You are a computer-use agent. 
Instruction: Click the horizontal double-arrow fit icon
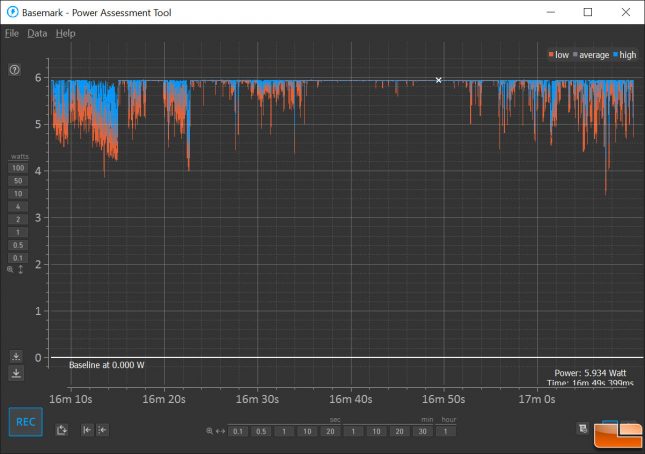(x=220, y=431)
